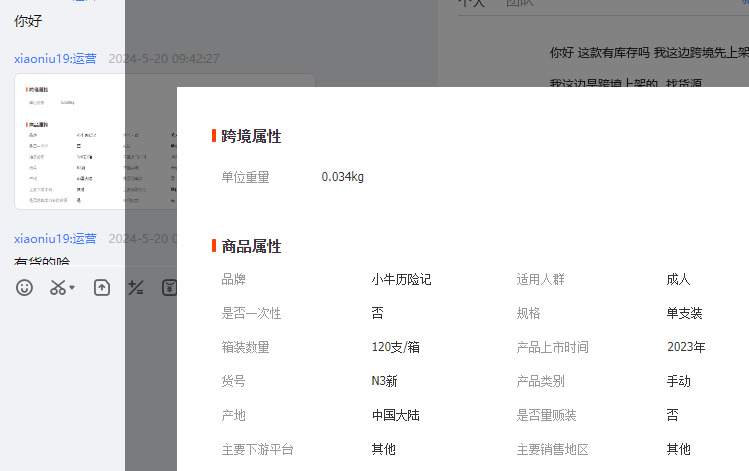Open the emoji picker in chat toolbar
This screenshot has width=749, height=471.
pos(25,288)
